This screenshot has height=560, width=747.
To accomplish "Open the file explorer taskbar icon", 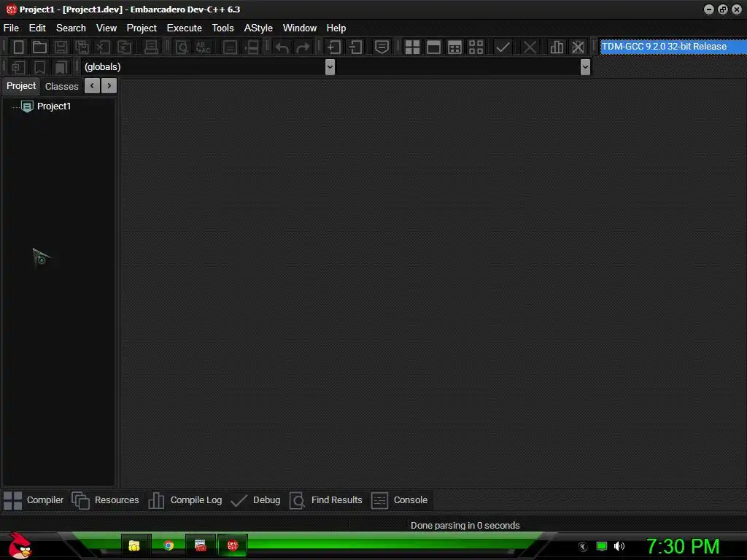I will click(134, 545).
